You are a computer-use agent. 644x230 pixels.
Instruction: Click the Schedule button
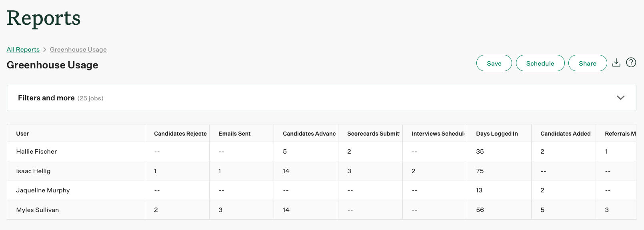(540, 63)
